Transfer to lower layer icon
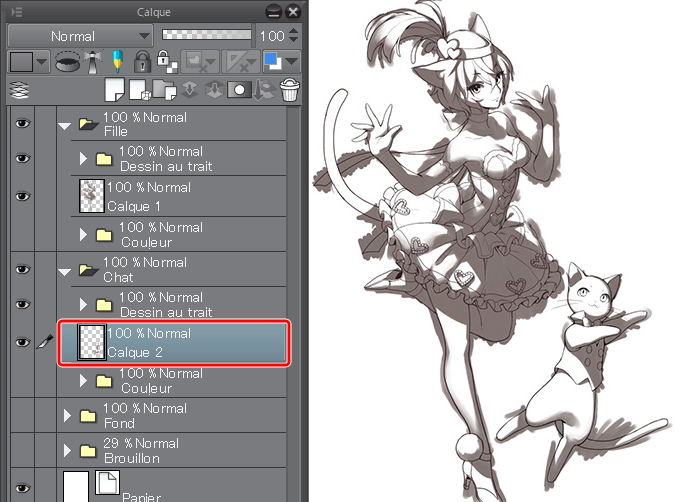 pos(190,90)
